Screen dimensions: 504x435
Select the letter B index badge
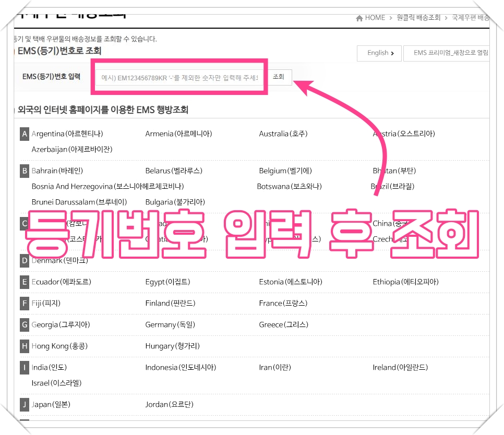pos(25,171)
